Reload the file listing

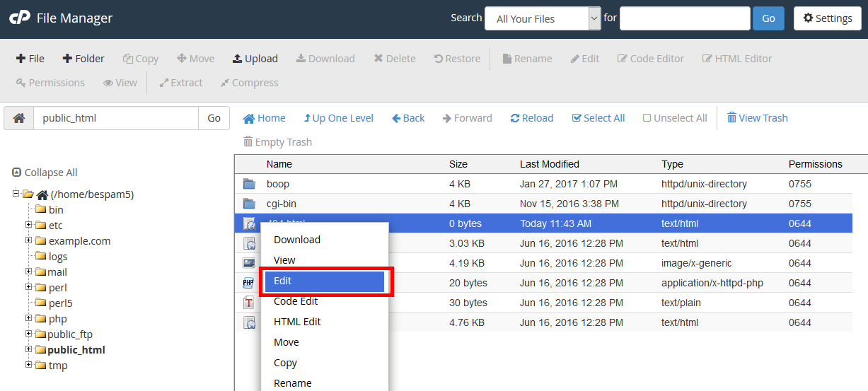coord(532,118)
